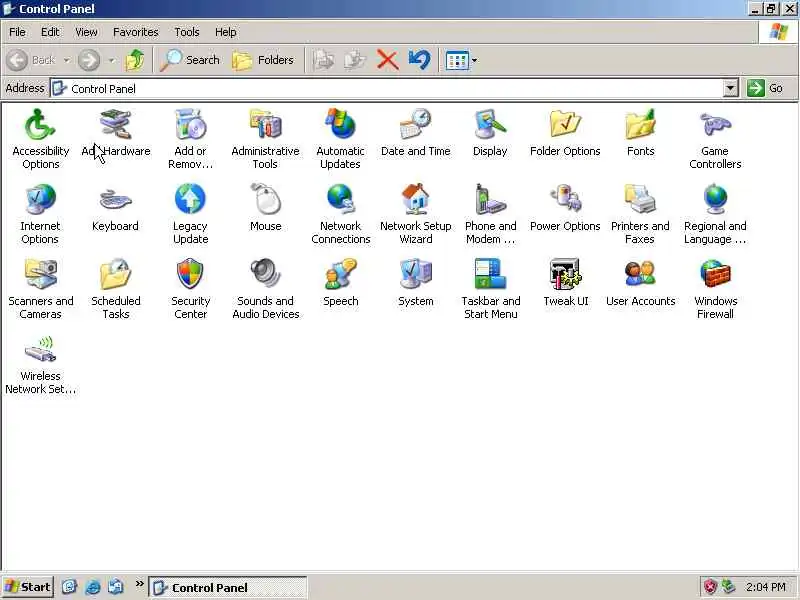Expand the Back history dropdown arrow
Viewport: 800px width, 600px height.
click(x=67, y=60)
